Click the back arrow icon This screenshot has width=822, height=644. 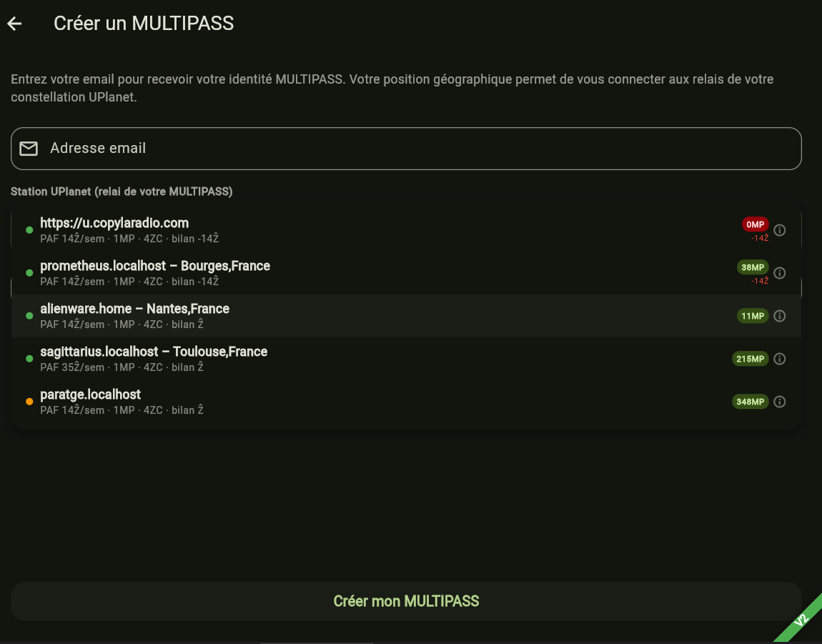15,24
